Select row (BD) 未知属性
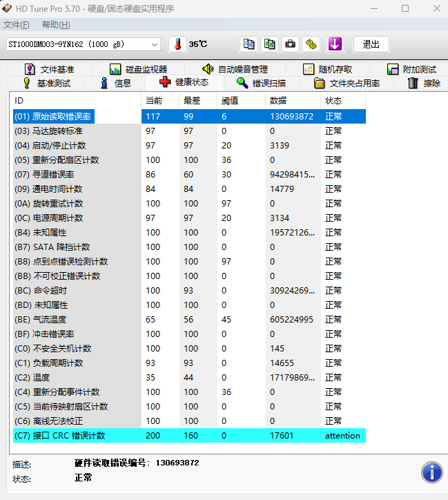The image size is (448, 500). point(189,305)
